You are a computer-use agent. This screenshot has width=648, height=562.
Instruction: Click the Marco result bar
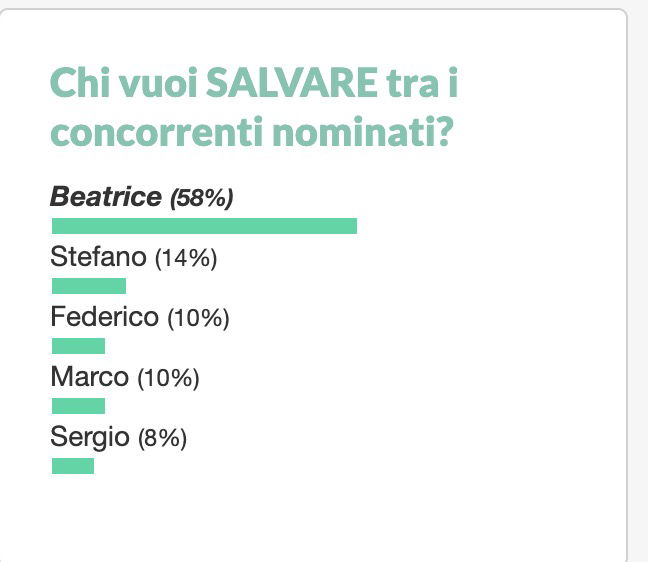click(78, 406)
